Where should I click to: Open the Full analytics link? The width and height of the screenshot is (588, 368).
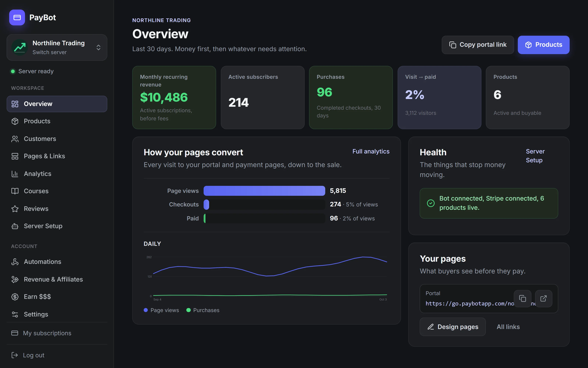pos(371,151)
